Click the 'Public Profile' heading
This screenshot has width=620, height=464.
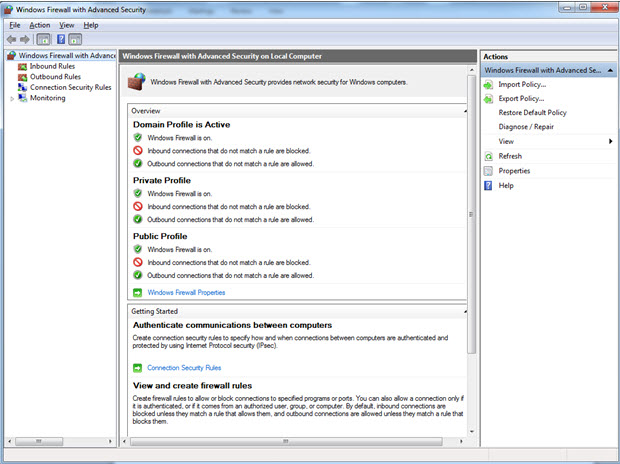[160, 236]
